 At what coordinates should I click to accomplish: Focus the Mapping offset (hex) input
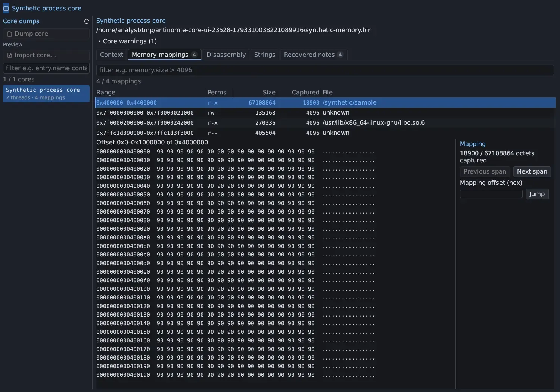(491, 194)
